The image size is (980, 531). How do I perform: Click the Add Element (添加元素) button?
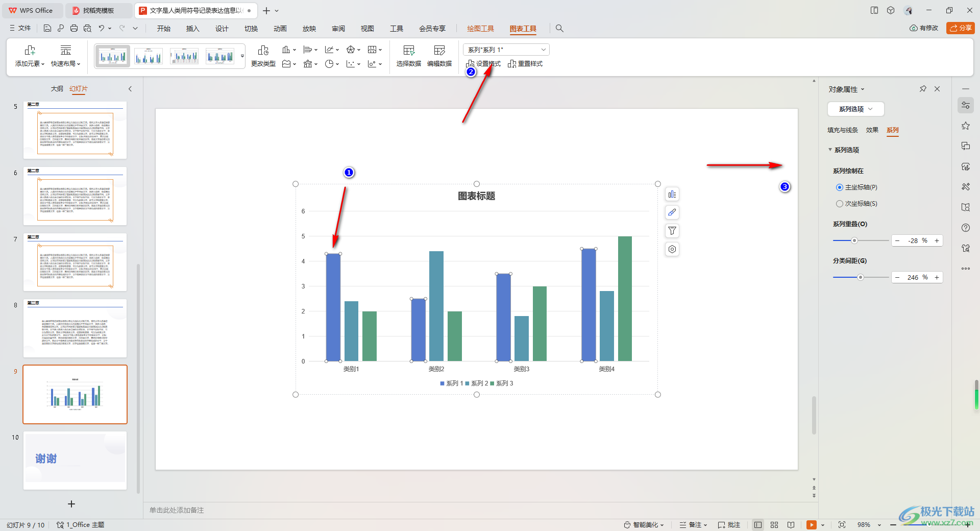(x=30, y=56)
